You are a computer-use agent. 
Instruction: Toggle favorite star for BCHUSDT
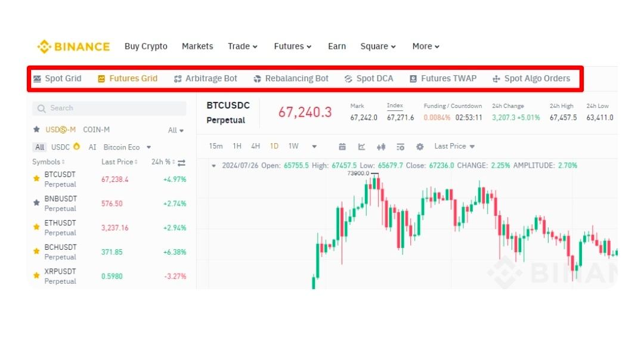tap(36, 252)
